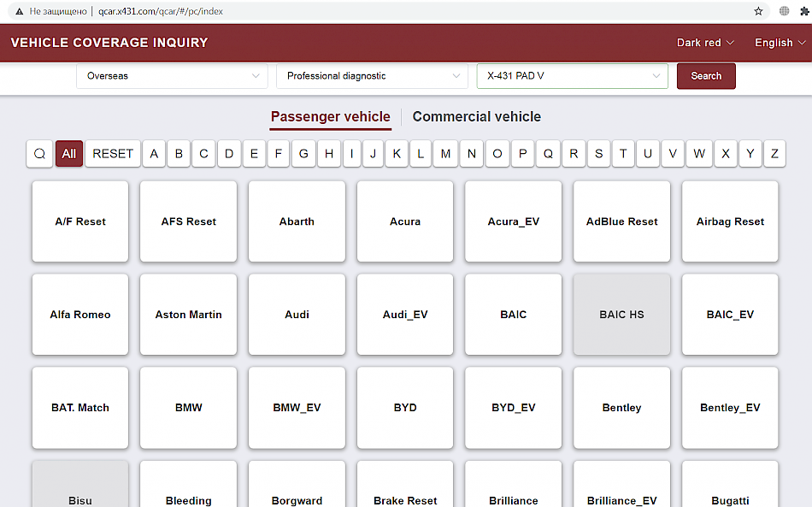Open the Dark red theme dropdown
Image resolution: width=812 pixels, height=507 pixels.
click(705, 43)
